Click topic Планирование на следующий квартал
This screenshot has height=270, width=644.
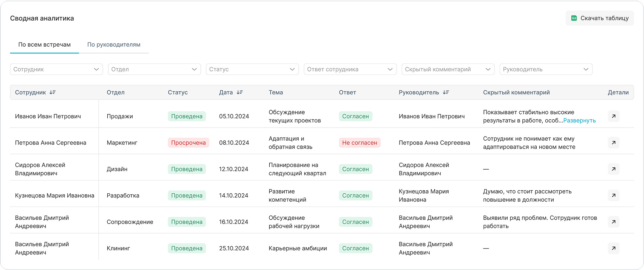click(x=298, y=169)
